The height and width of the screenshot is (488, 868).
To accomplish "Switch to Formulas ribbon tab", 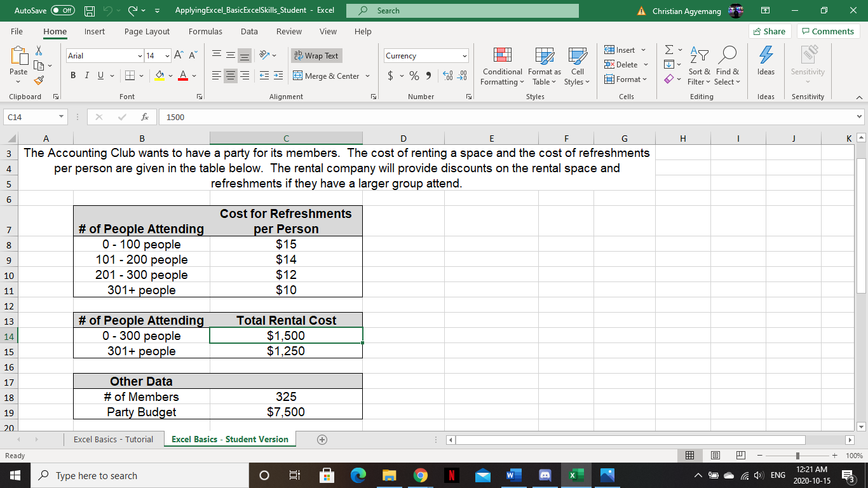I will click(x=205, y=31).
